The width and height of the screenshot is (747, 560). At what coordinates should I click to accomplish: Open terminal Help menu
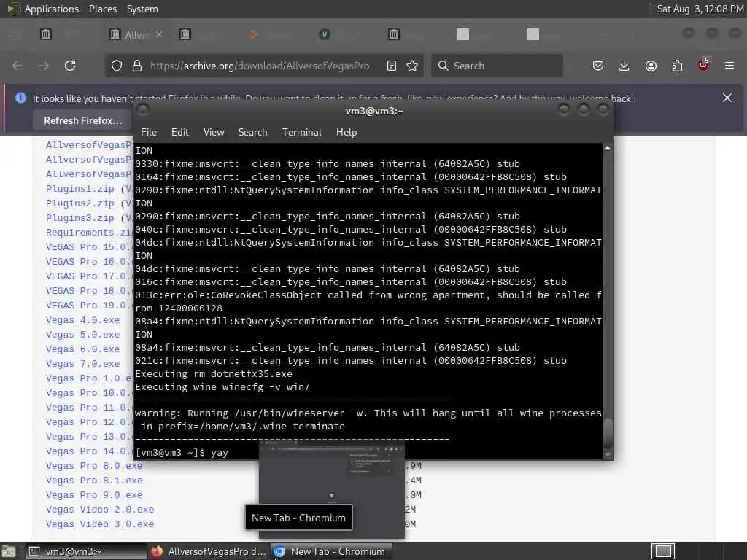[x=347, y=133]
